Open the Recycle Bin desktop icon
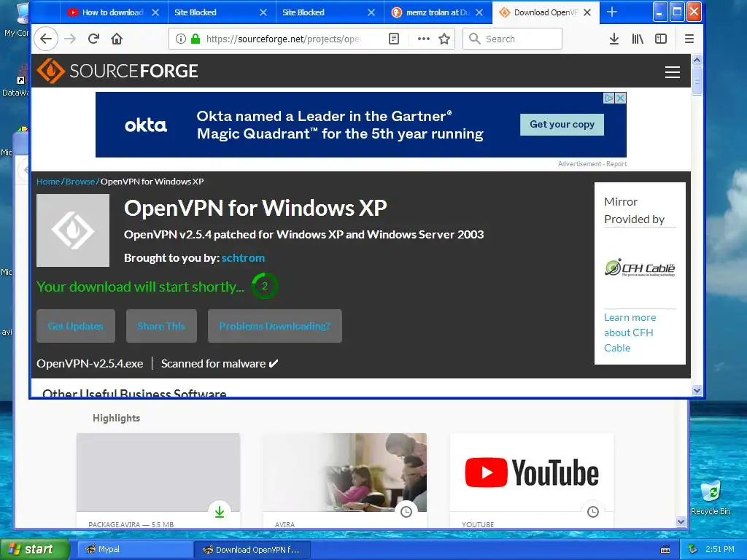The height and width of the screenshot is (560, 747). coord(711,497)
